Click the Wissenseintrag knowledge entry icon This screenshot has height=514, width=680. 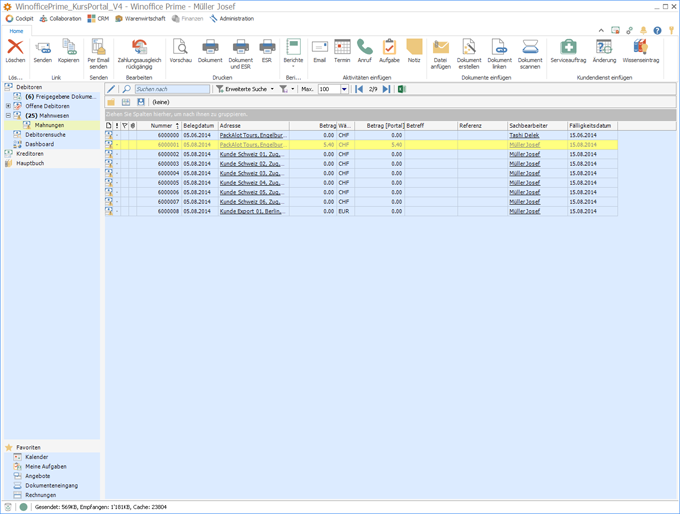pos(641,47)
